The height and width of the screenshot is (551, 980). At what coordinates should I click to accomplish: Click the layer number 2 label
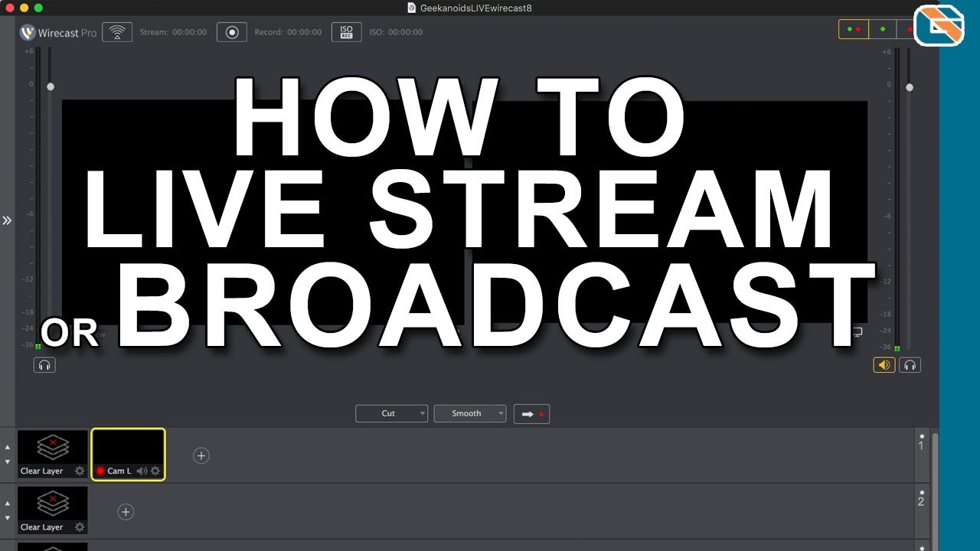pyautogui.click(x=921, y=502)
